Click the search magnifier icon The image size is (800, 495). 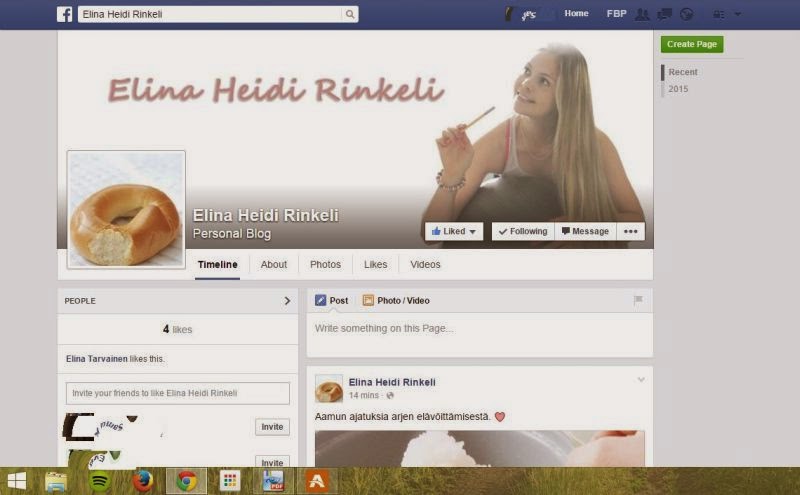[349, 15]
